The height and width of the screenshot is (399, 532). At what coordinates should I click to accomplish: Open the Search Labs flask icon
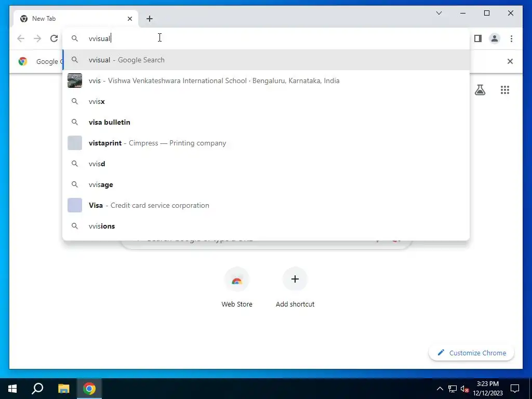pos(480,90)
